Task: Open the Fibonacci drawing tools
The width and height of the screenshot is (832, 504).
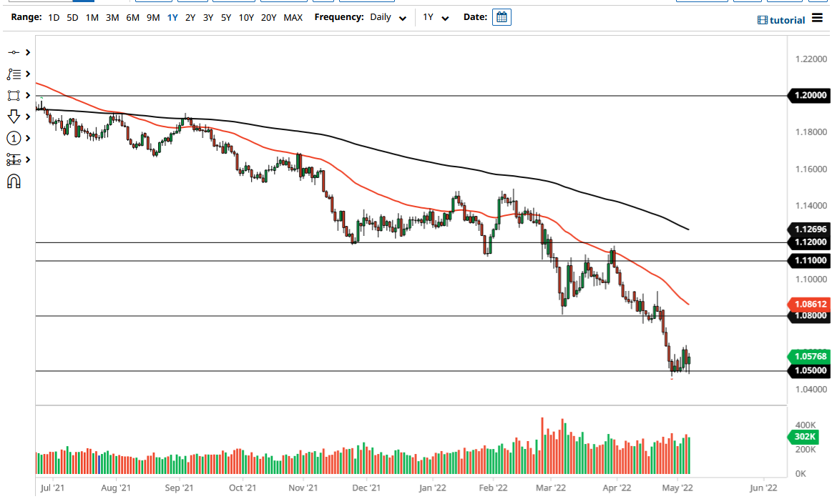Action: coord(14,74)
